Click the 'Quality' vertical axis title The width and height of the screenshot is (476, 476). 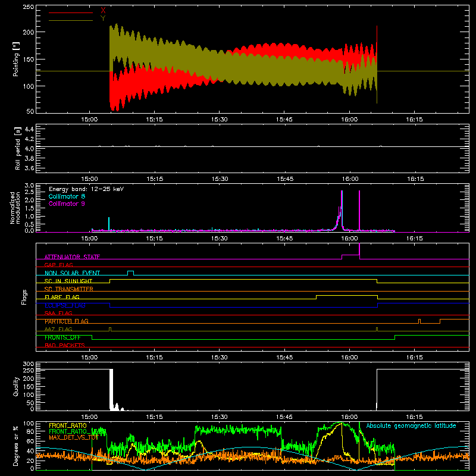tap(16, 386)
